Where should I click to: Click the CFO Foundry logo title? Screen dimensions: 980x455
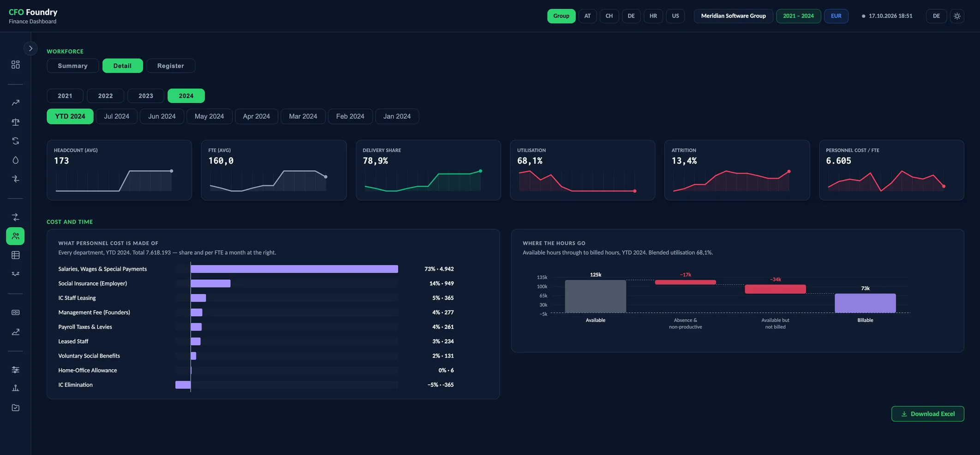[33, 12]
